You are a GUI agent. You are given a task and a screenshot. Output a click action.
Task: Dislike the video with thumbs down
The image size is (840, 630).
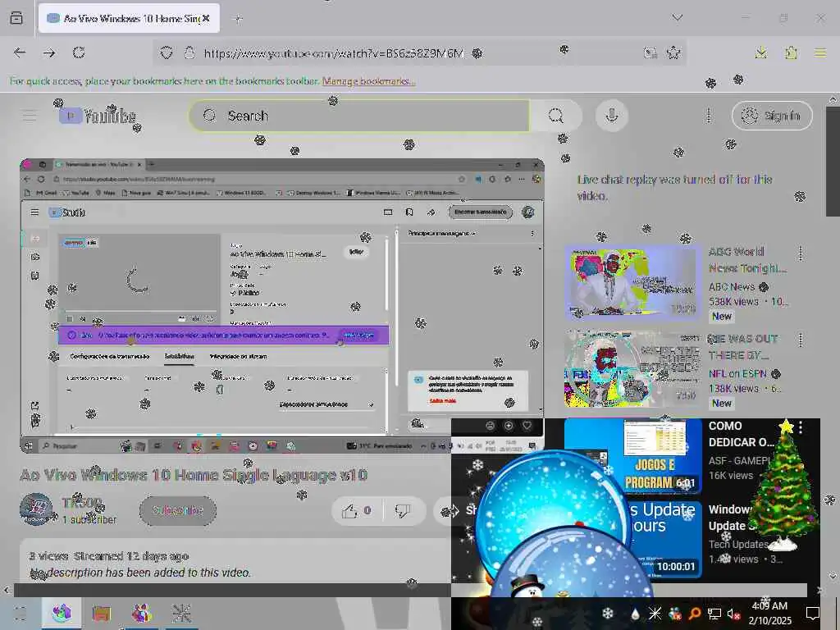point(403,511)
